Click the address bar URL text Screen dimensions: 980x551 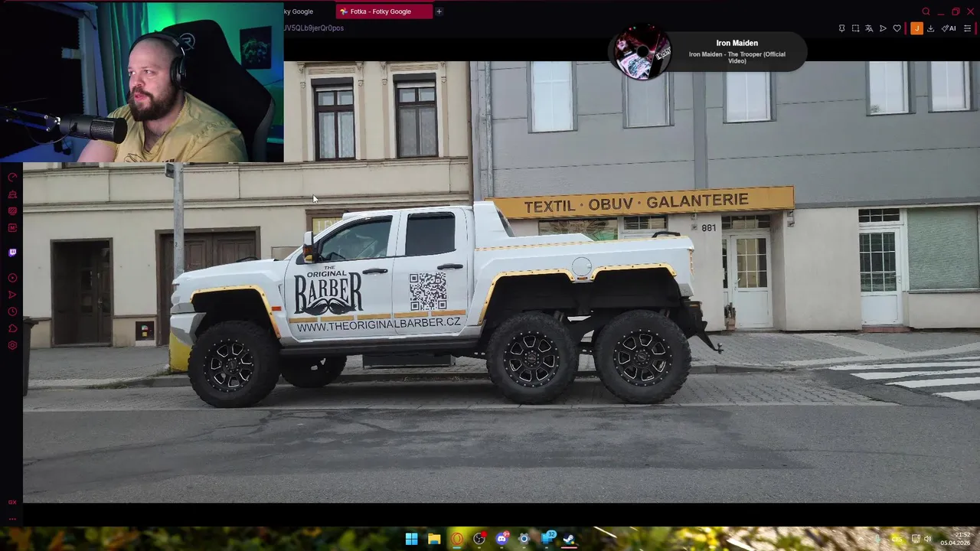tap(314, 28)
